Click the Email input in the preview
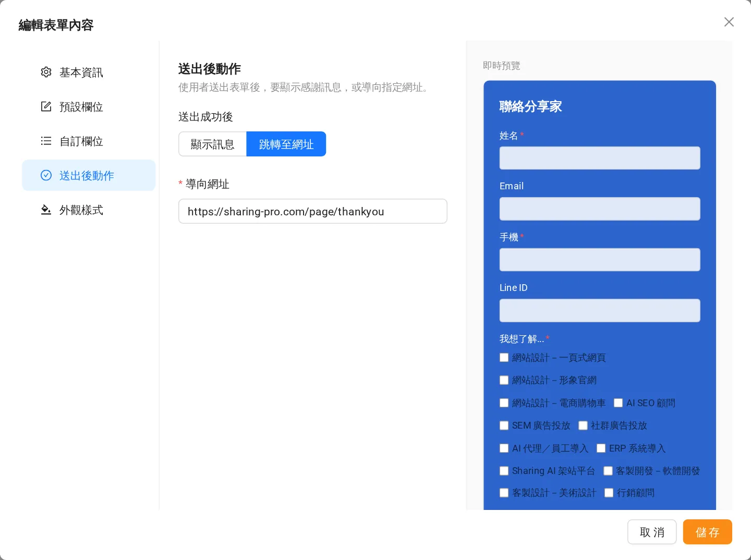Image resolution: width=751 pixels, height=560 pixels. click(600, 209)
